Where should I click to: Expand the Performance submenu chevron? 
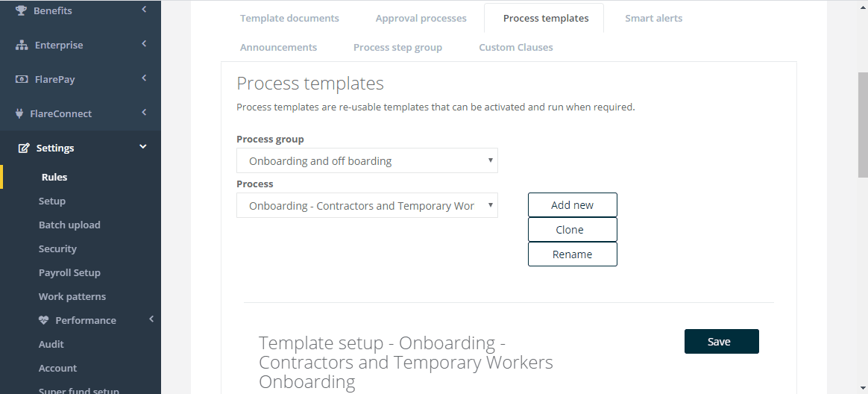coord(151,319)
